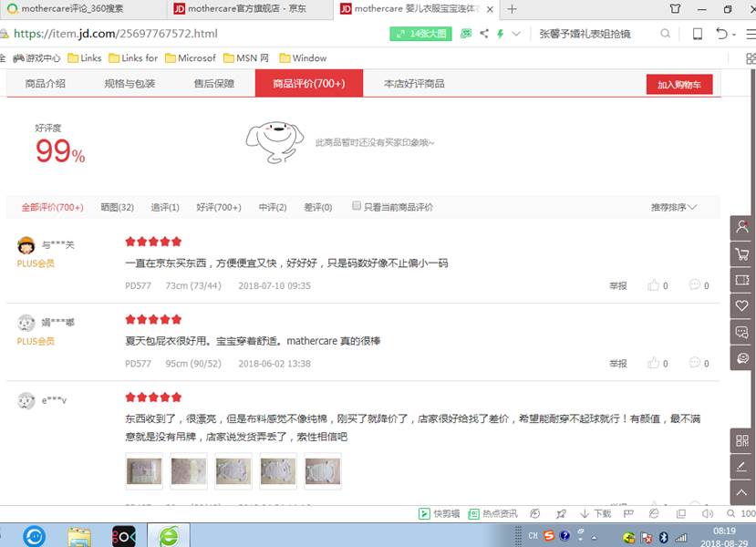Open the shopping cart in right sidebar
The height and width of the screenshot is (547, 756).
[742, 253]
